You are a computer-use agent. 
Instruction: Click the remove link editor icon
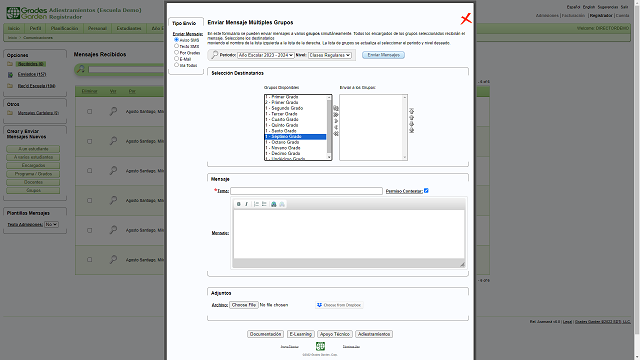pos(282,204)
